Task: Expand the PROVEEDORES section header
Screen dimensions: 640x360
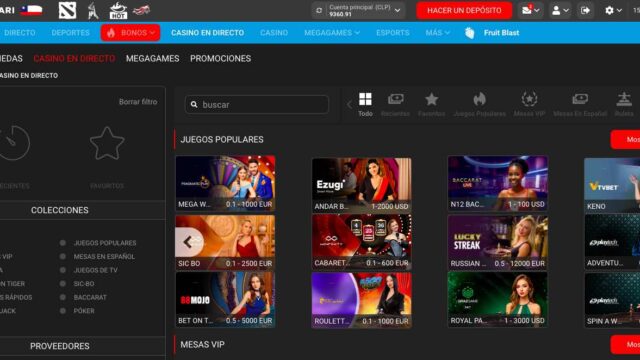Action: pyautogui.click(x=82, y=346)
